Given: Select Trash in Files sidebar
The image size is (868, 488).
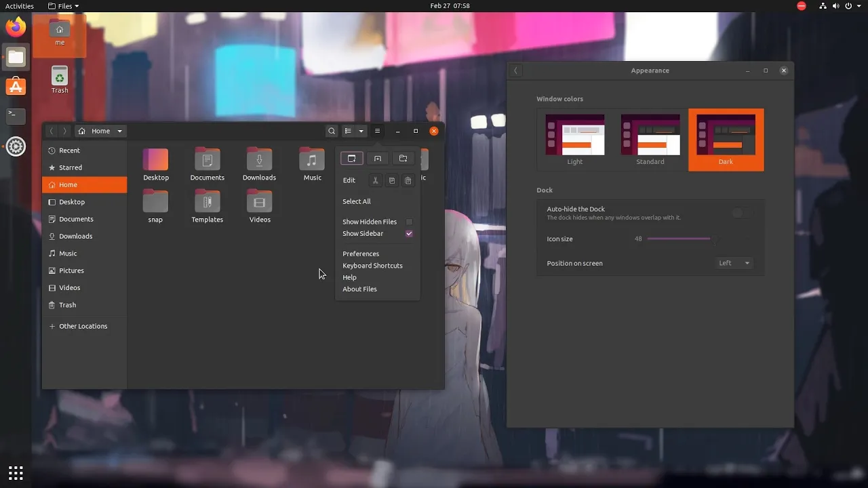Looking at the screenshot, I should pyautogui.click(x=84, y=305).
